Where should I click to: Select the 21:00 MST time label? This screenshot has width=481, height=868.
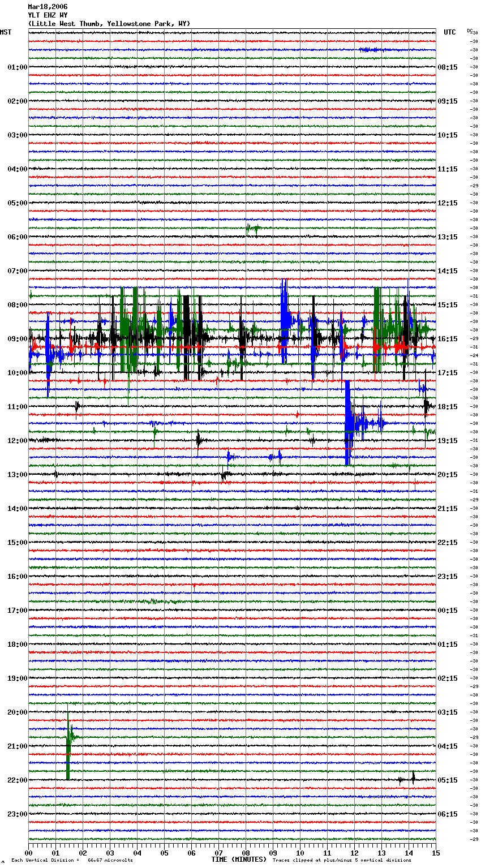coord(18,746)
